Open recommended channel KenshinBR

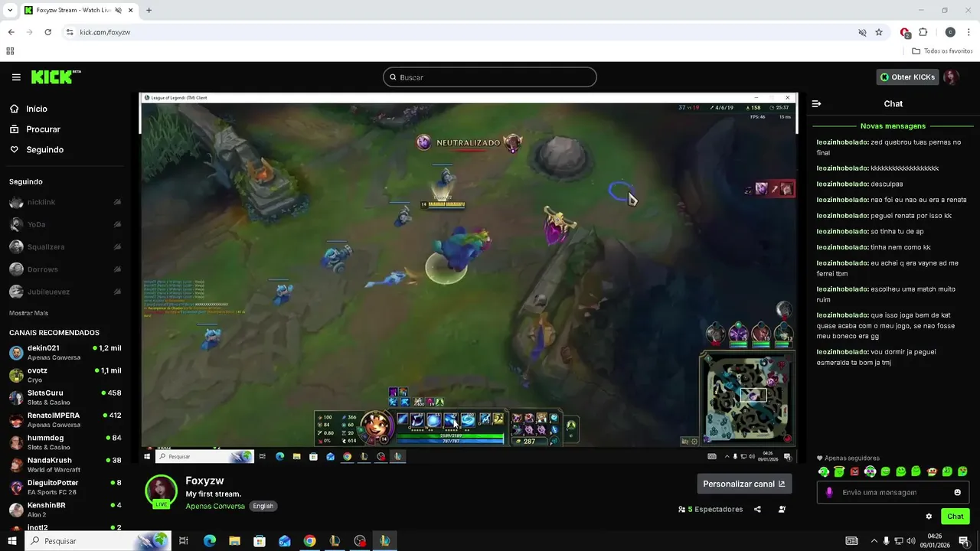point(64,509)
